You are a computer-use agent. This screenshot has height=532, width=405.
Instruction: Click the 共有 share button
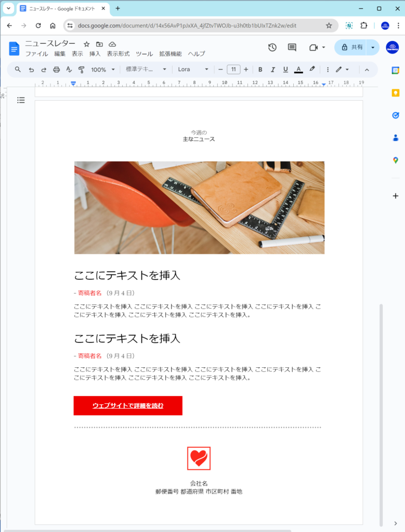pos(351,47)
